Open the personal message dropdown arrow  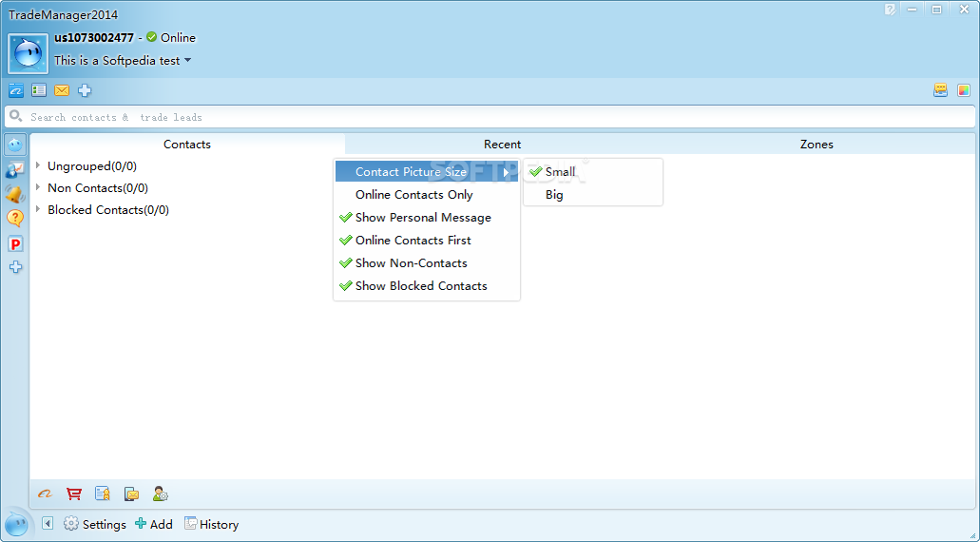187,61
